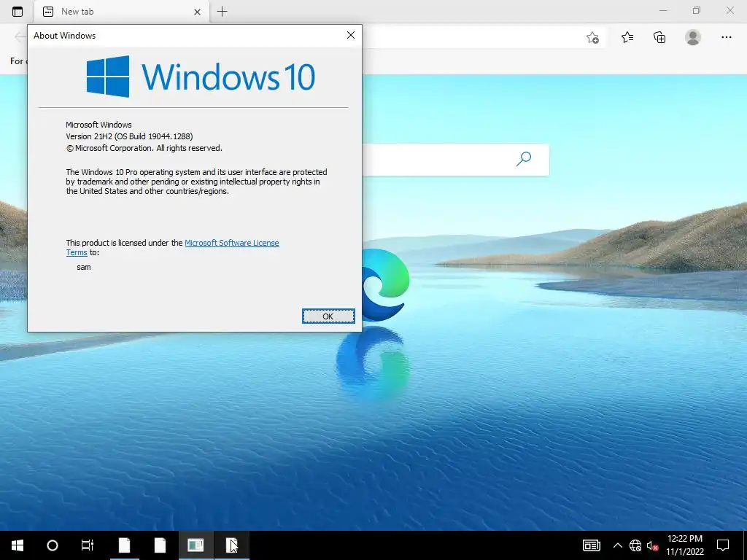Viewport: 747px width, 560px height.
Task: Open News and interests on taskbar
Action: pyautogui.click(x=591, y=545)
